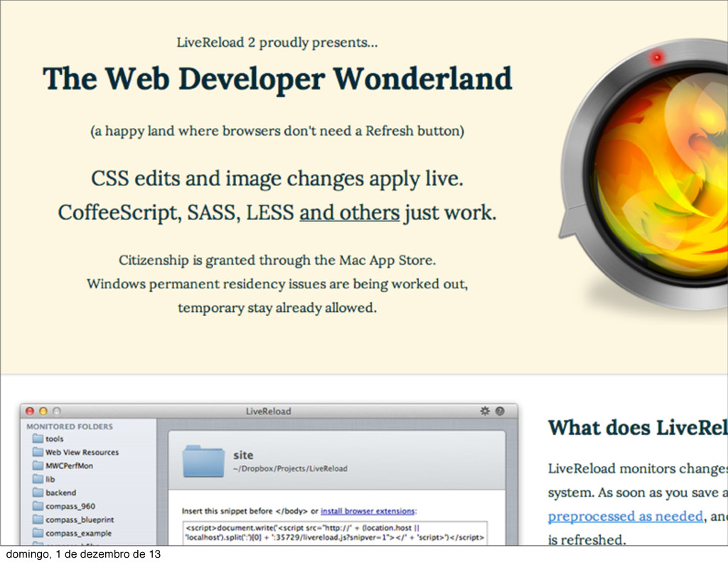Image resolution: width=728 pixels, height=564 pixels.
Task: Click the folder icon beside compass_example
Action: (38, 533)
